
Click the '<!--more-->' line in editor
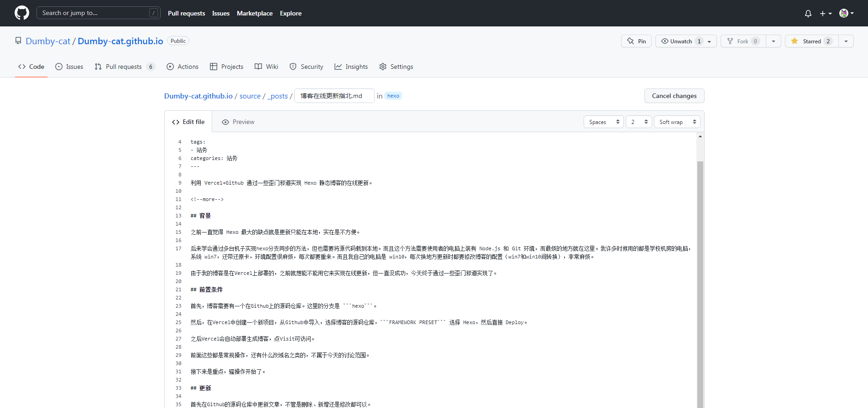(207, 199)
